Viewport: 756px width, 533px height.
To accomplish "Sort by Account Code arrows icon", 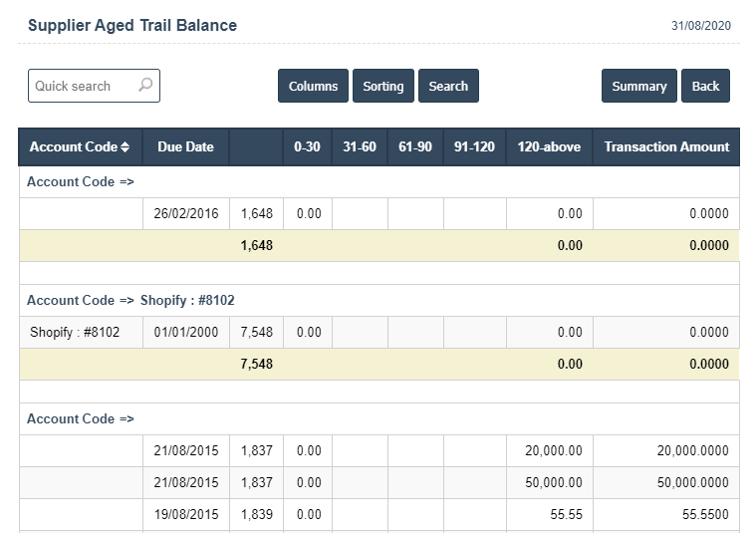I will (x=125, y=147).
